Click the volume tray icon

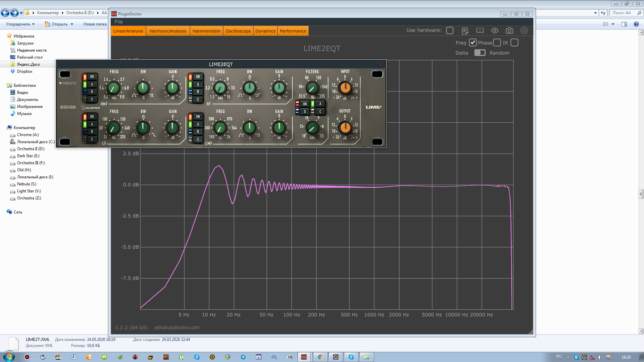600,357
